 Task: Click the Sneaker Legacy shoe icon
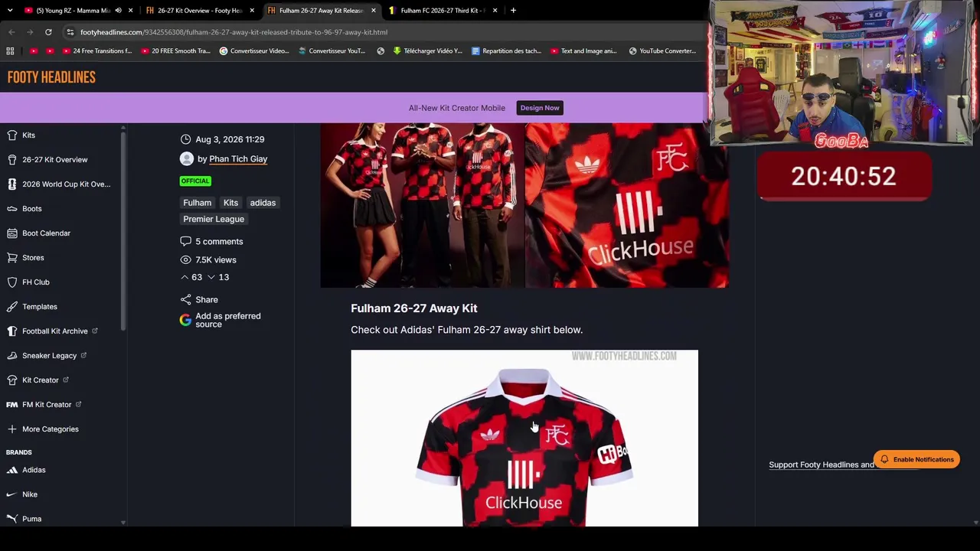(11, 356)
